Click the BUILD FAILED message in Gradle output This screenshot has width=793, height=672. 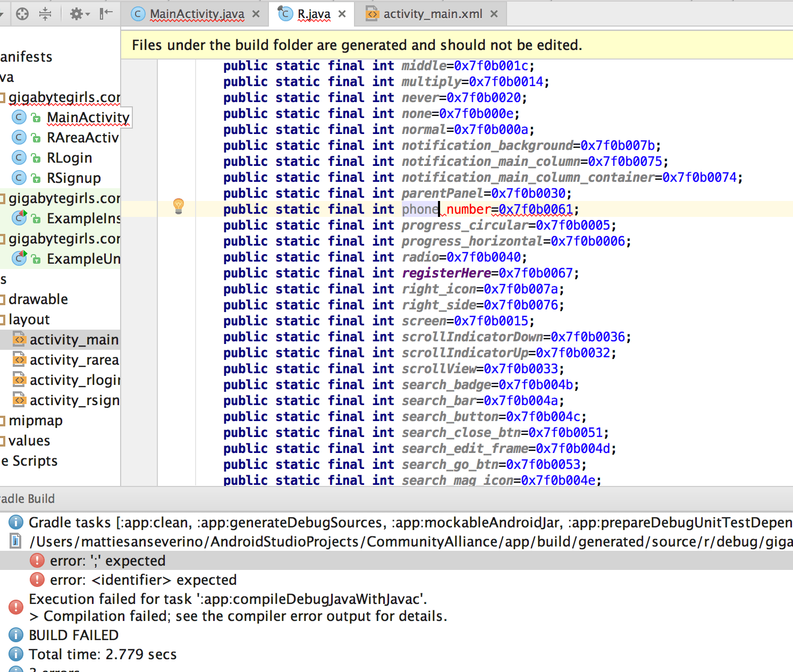tap(73, 635)
